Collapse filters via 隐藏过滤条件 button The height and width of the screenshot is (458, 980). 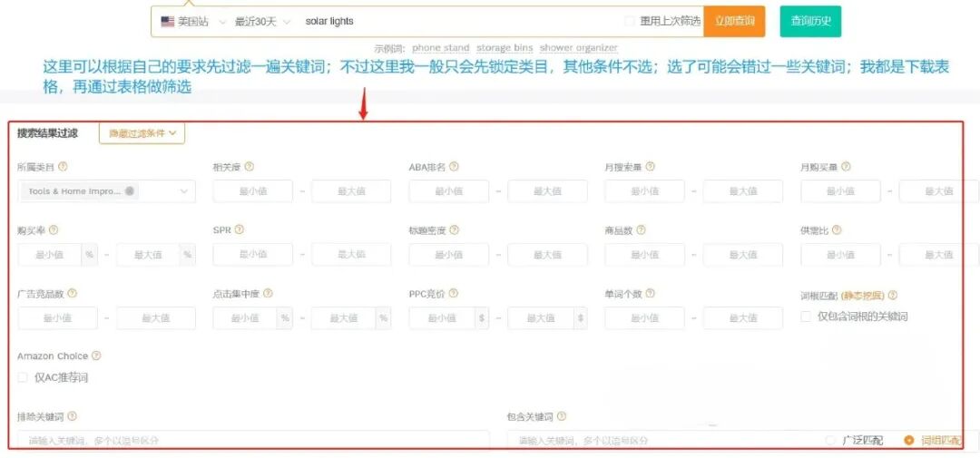[x=142, y=133]
